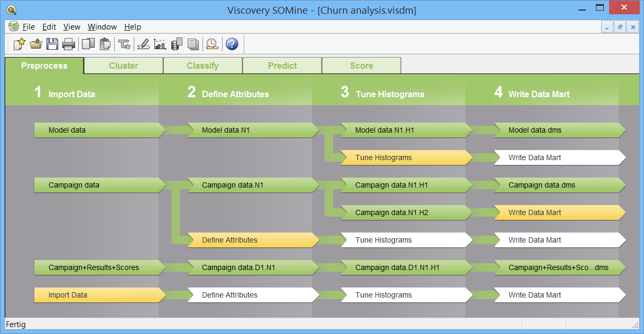644x334 pixels.
Task: Click the 'Fertig' status bar text
Action: tap(15, 324)
